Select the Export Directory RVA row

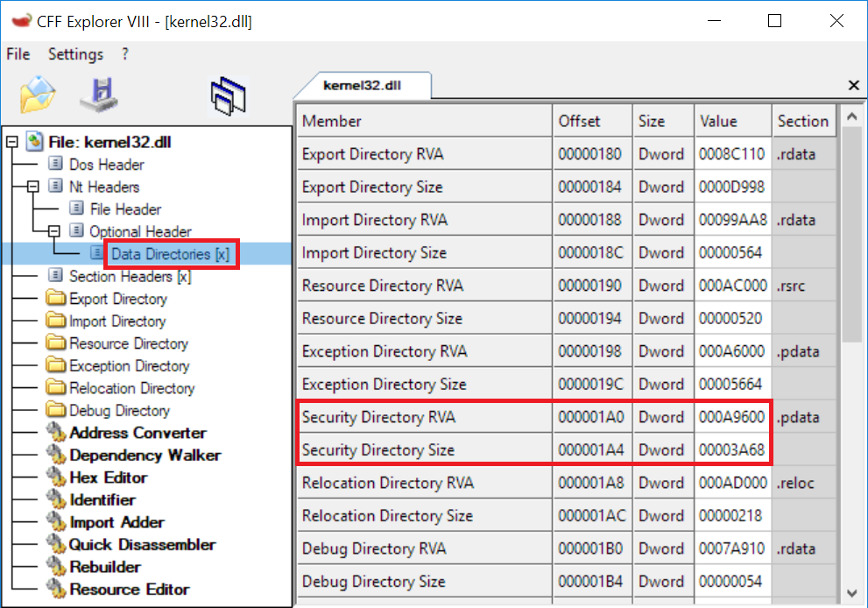coord(567,153)
